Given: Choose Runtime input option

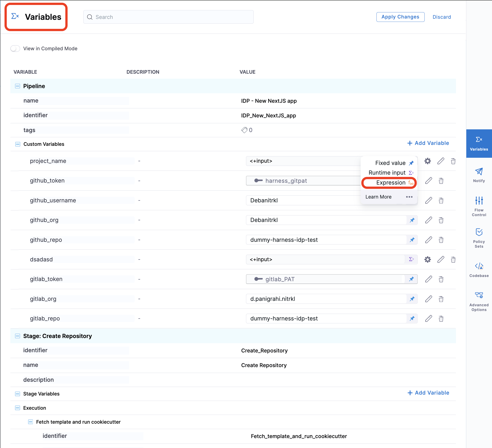Looking at the screenshot, I should (x=387, y=173).
